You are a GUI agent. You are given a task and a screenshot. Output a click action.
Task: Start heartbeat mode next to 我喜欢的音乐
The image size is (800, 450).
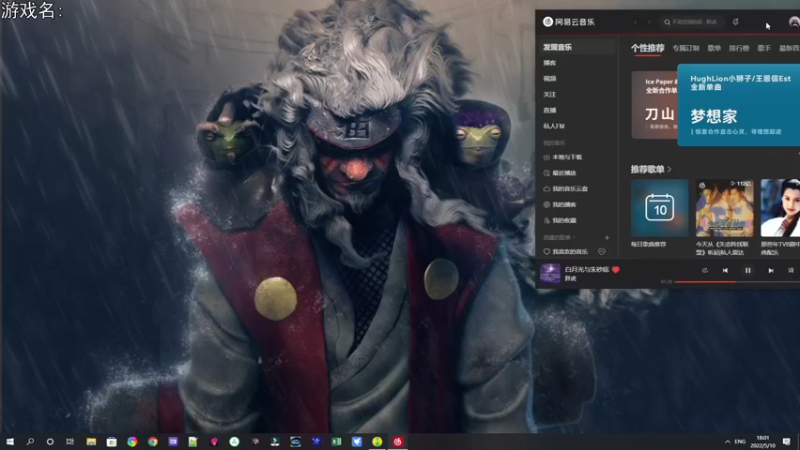coord(602,252)
